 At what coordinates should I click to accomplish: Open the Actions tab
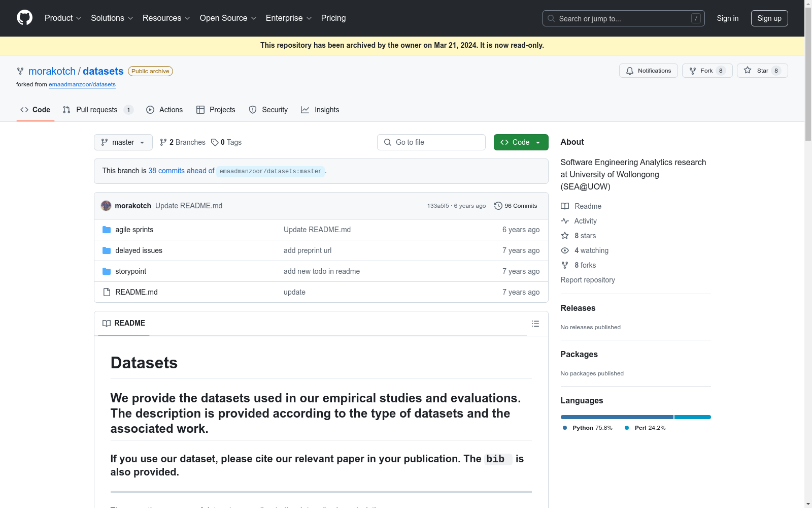click(x=164, y=110)
